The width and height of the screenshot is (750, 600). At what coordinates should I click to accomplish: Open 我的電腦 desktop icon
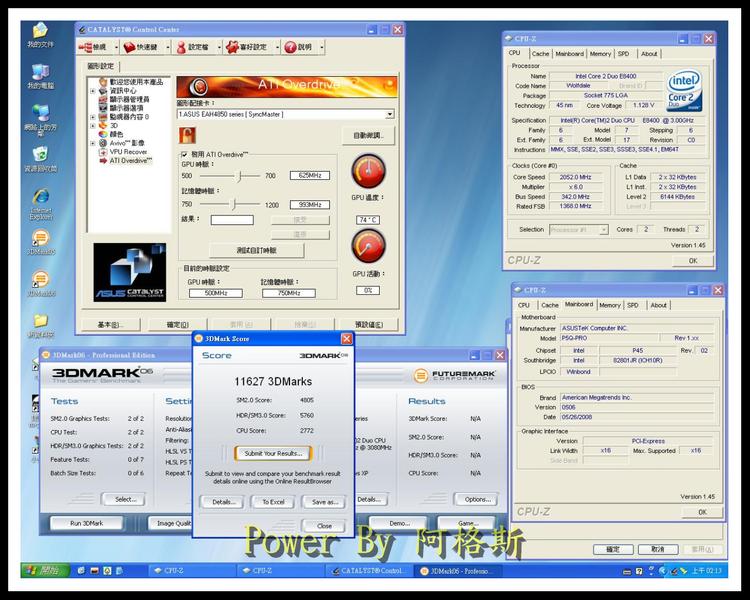[40, 77]
